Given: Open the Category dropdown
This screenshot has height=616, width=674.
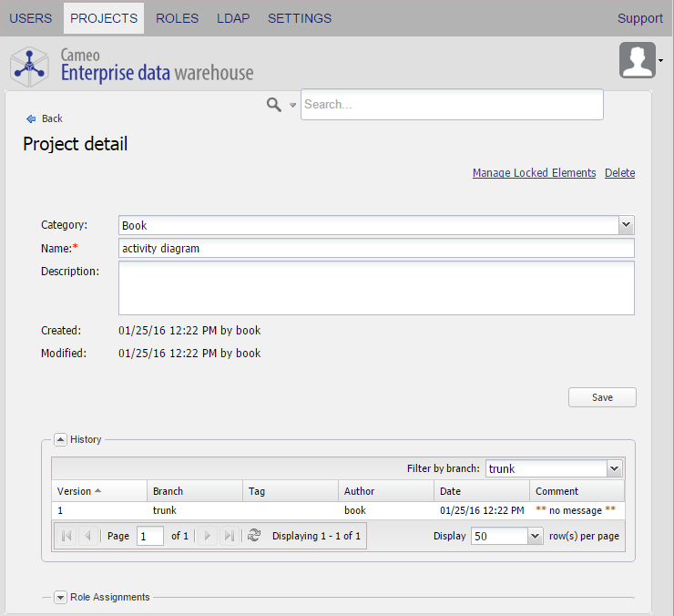Looking at the screenshot, I should pos(626,225).
